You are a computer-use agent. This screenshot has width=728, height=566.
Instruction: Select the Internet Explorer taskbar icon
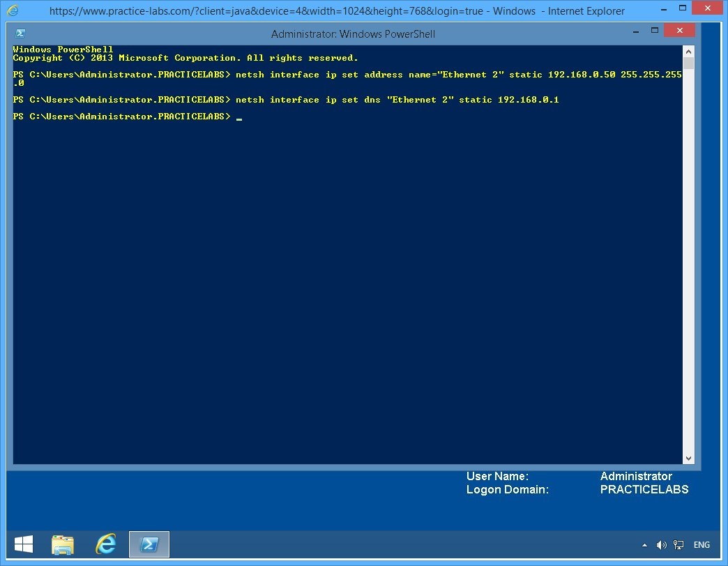click(106, 544)
